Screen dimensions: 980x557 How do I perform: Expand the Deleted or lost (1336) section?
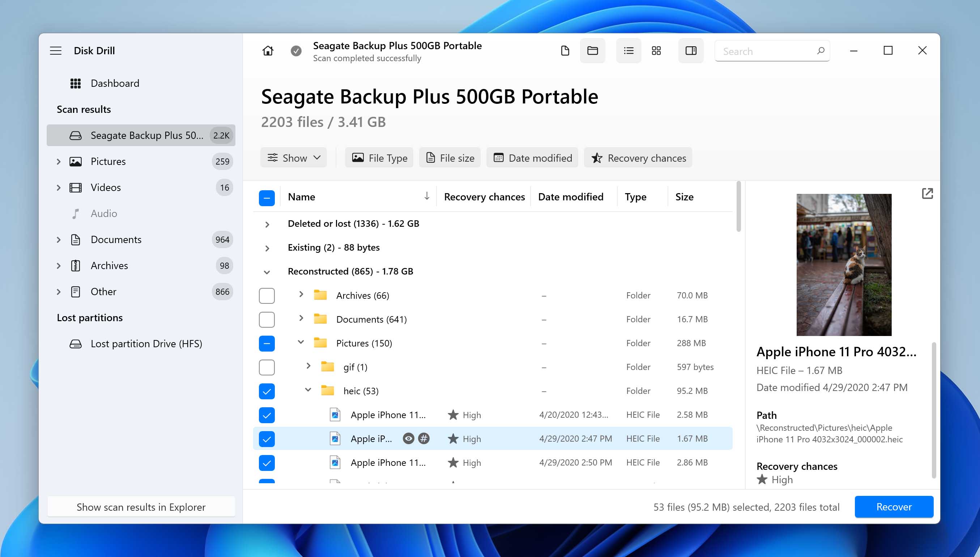[x=267, y=224]
